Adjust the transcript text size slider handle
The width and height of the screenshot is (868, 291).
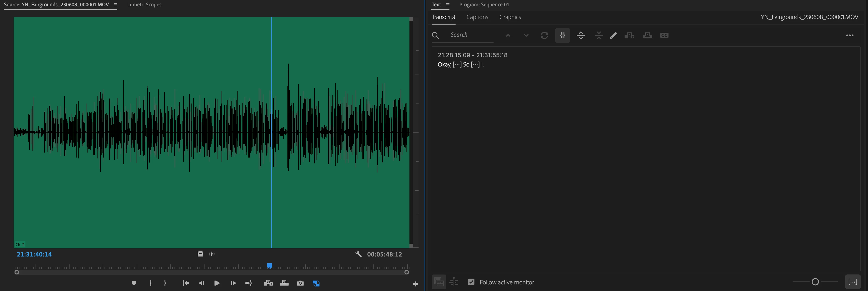pyautogui.click(x=815, y=282)
